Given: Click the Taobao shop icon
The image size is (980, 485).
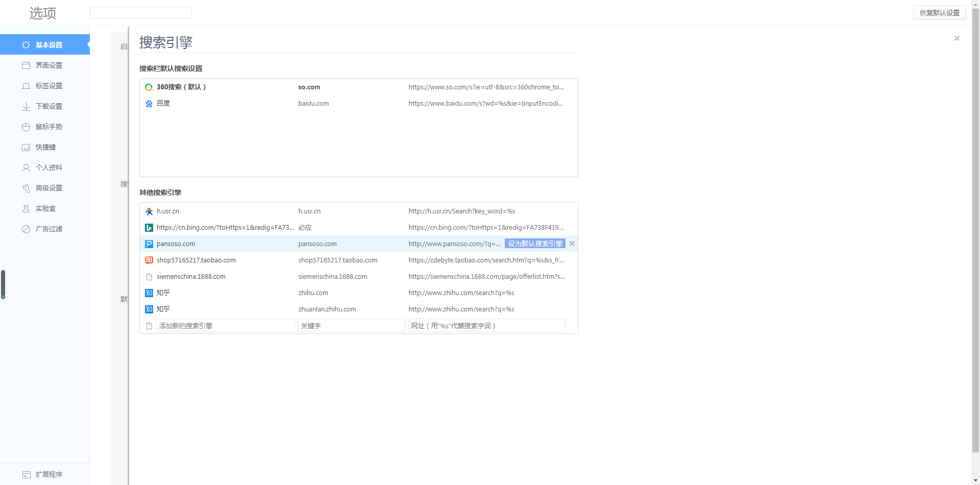Looking at the screenshot, I should [x=149, y=260].
